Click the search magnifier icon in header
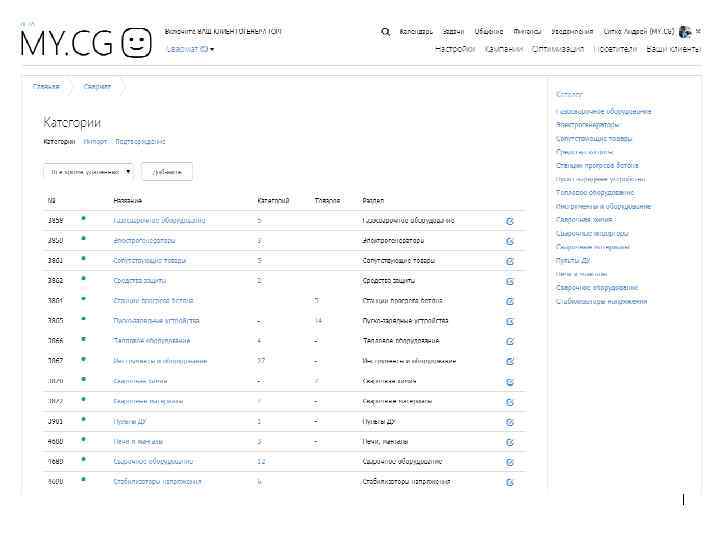Screen dimensions: 720x540 pos(386,32)
